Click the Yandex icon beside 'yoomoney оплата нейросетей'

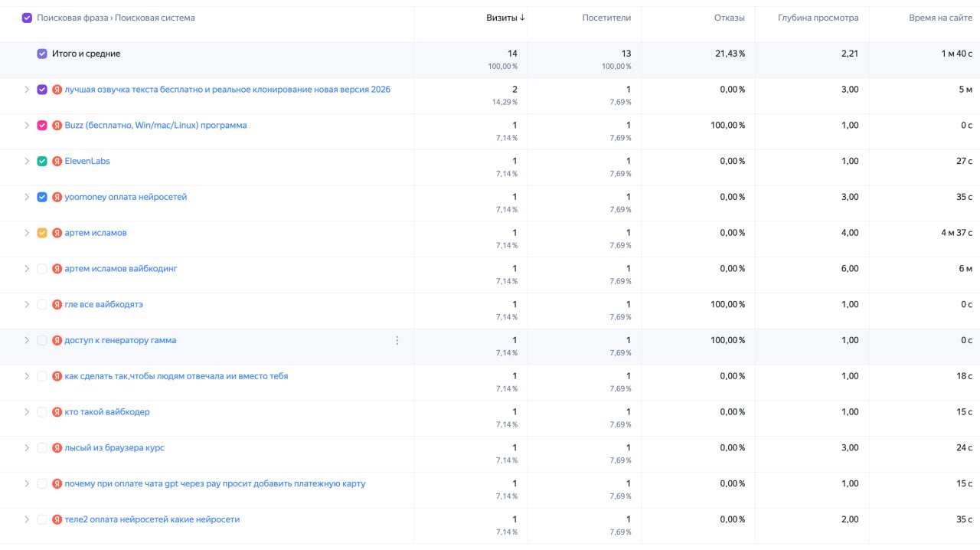point(57,197)
